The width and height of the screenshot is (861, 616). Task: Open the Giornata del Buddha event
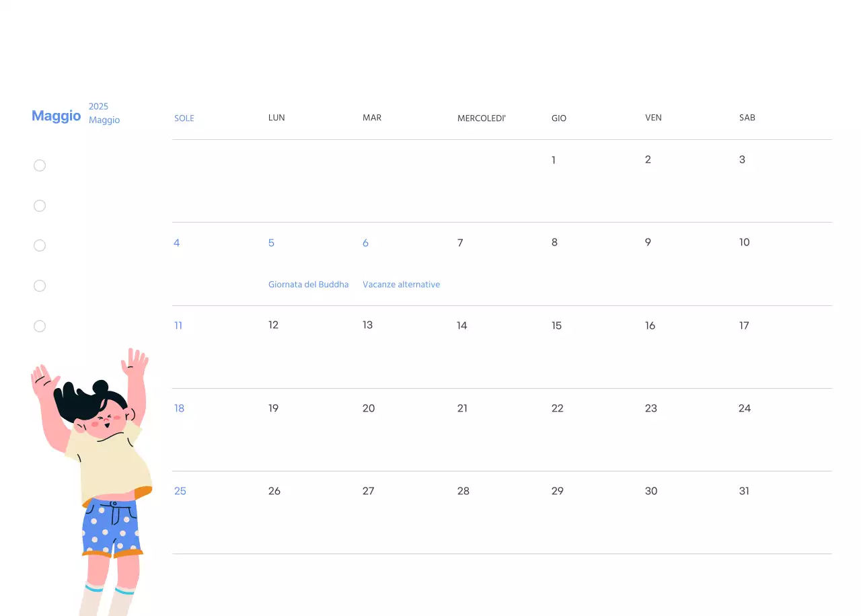308,284
